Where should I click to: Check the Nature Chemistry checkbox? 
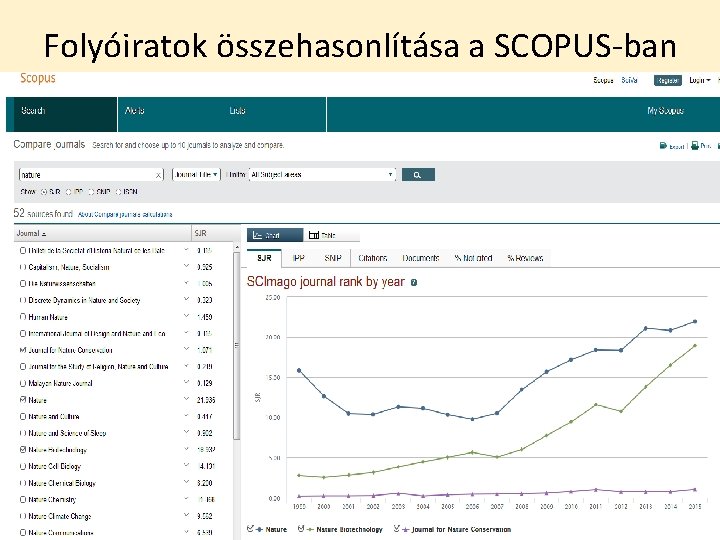tap(22, 499)
